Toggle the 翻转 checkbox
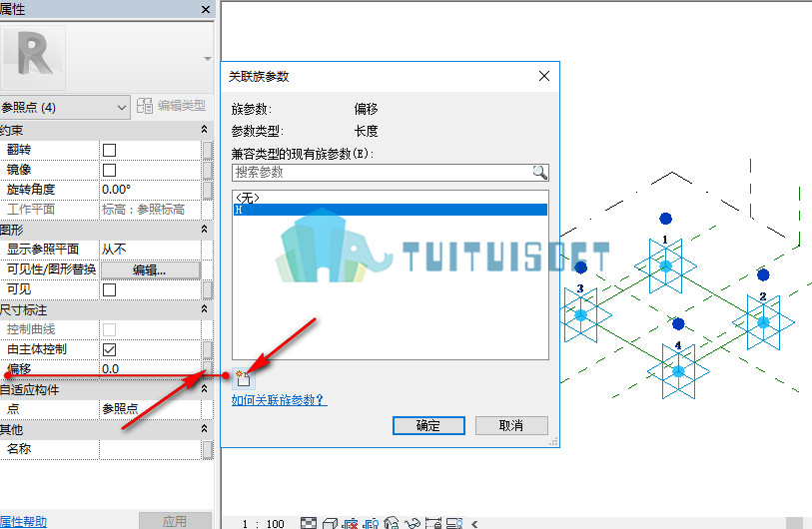This screenshot has width=812, height=529. point(109,150)
